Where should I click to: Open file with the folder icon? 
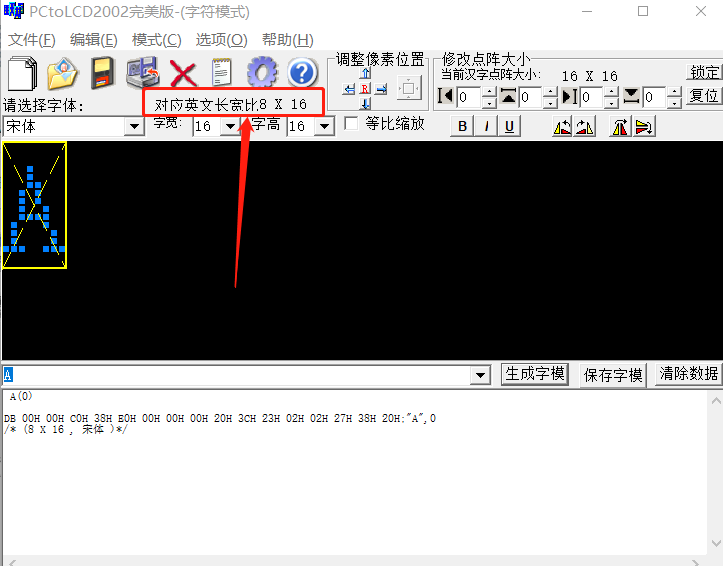pos(63,73)
